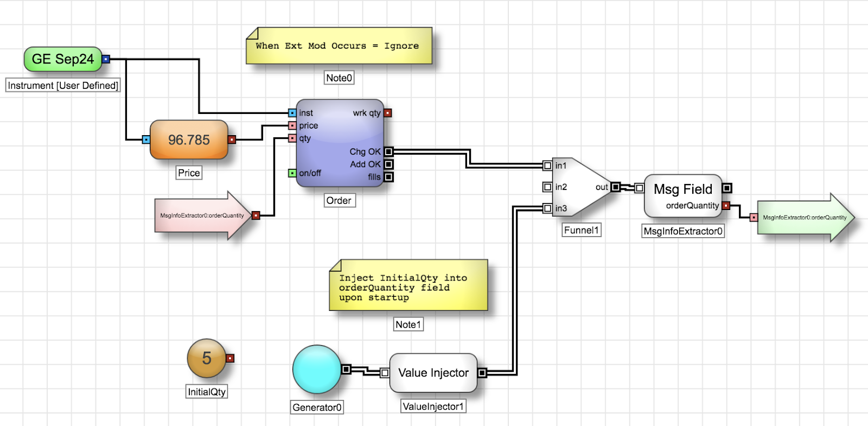Click the wrk qty red output port
The image size is (868, 426).
pos(388,113)
